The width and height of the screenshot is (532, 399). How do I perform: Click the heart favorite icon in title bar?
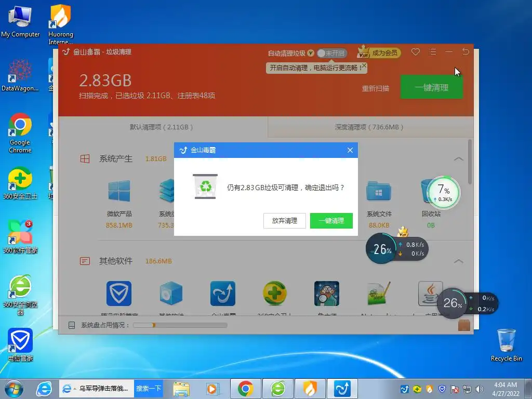coord(416,52)
